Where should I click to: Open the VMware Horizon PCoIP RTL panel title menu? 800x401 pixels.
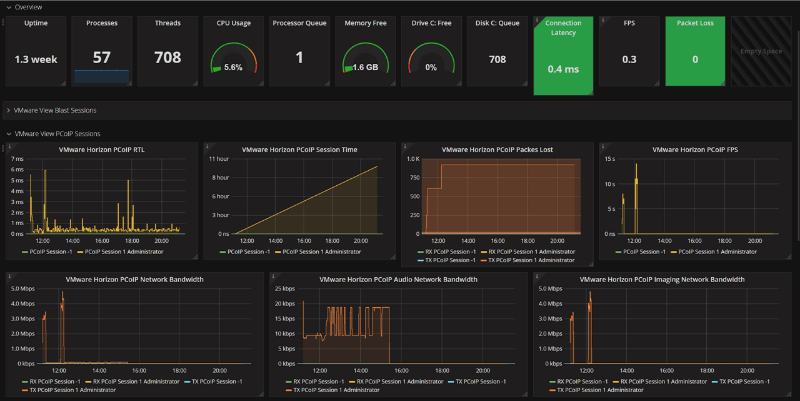(x=102, y=149)
